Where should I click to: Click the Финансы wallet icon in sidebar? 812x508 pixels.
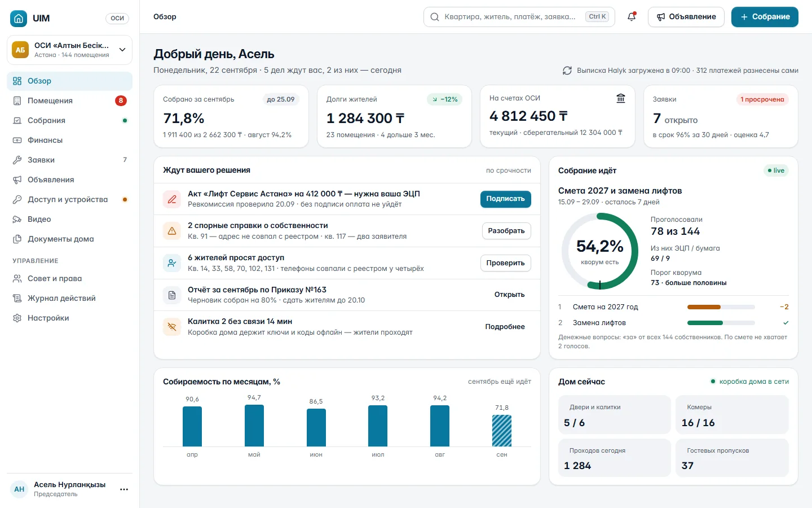tap(17, 140)
